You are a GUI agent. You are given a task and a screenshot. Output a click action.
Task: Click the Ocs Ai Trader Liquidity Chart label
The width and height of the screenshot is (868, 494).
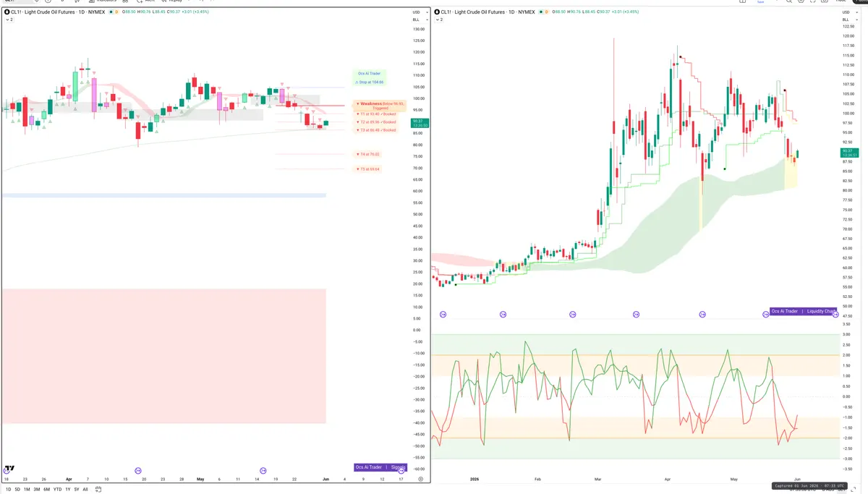[x=802, y=311]
